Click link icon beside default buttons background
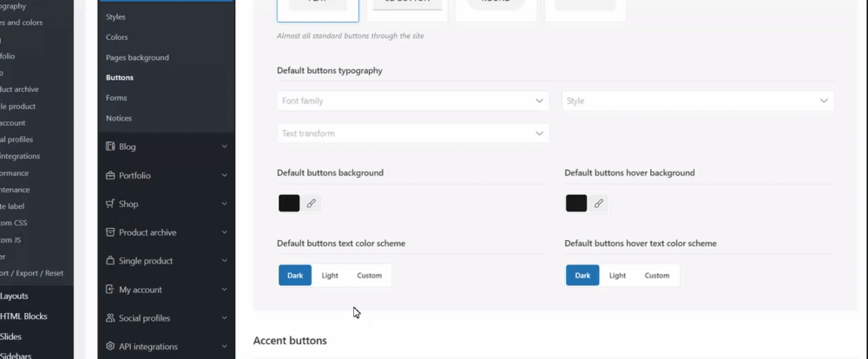Viewport: 868px width, 359px height. click(312, 203)
